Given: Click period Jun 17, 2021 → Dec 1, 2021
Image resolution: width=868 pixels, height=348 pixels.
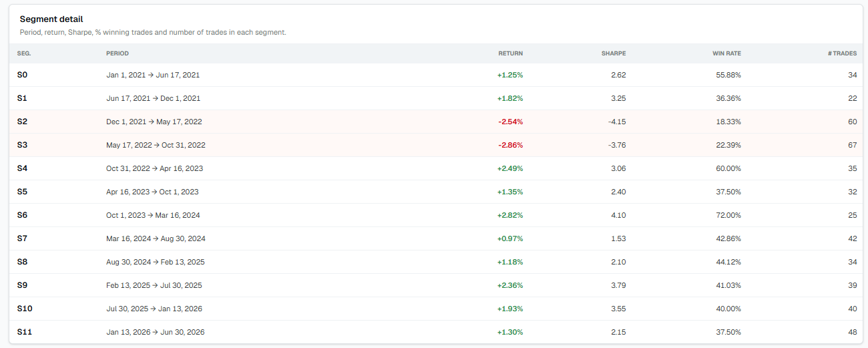Looking at the screenshot, I should point(153,98).
